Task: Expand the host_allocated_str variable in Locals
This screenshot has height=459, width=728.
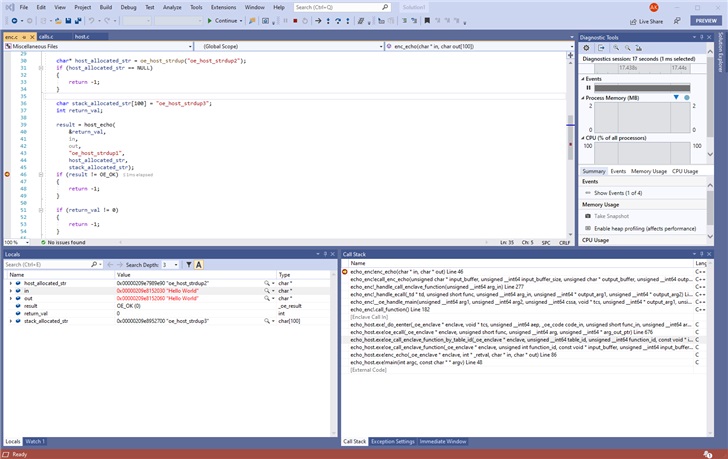Action: pyautogui.click(x=11, y=284)
